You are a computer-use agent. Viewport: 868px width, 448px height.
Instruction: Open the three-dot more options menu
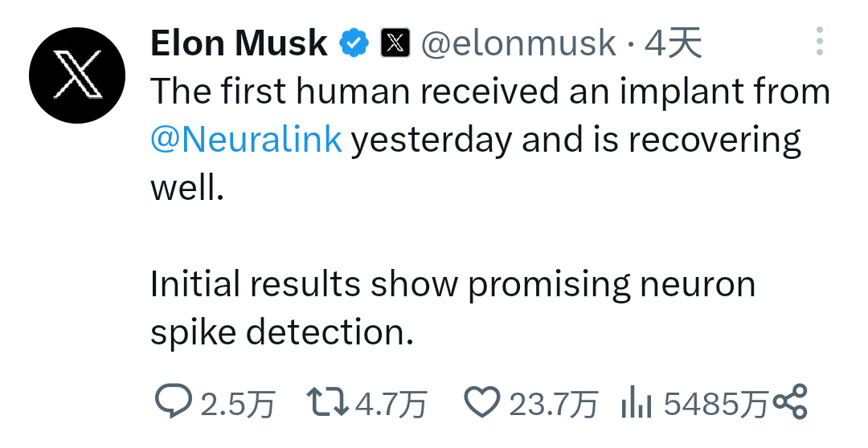tap(820, 41)
